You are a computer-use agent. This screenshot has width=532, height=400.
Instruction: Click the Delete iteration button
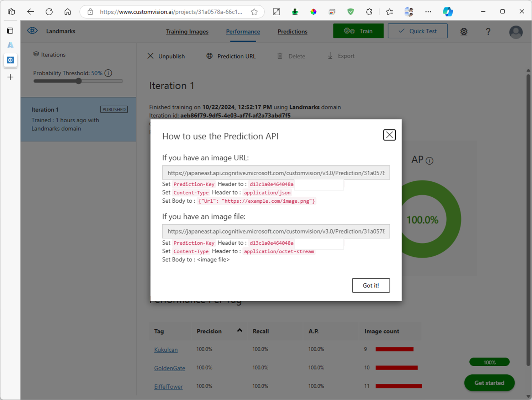click(x=291, y=56)
